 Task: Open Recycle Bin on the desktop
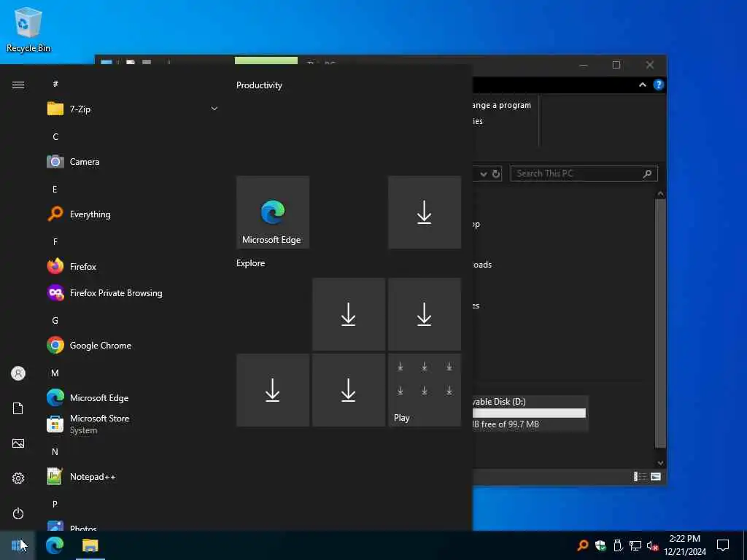28,29
